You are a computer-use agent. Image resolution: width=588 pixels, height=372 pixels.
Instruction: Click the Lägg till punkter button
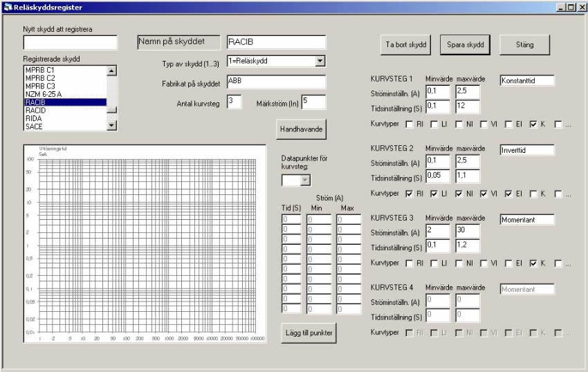309,333
